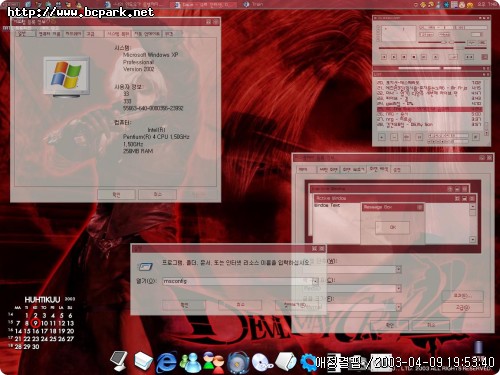Open the tilted white box dock icon
Screen dimensions: 500x375
coord(286,361)
